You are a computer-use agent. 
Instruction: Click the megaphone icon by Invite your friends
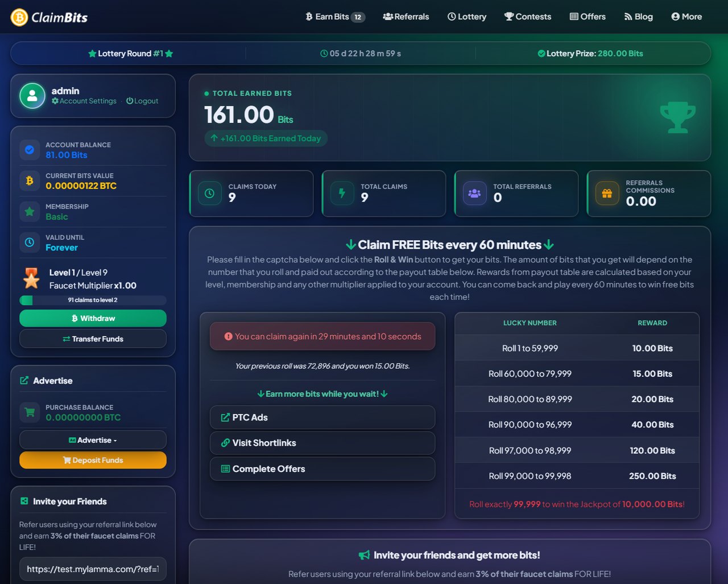coord(364,555)
